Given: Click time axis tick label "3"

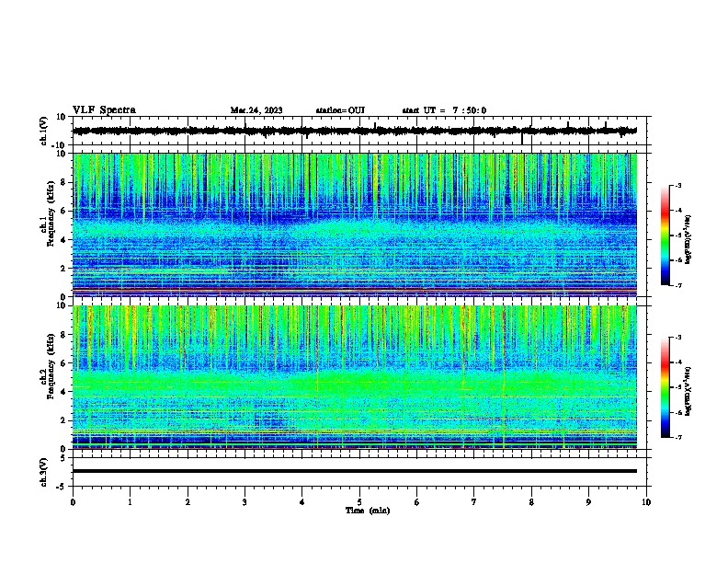Looking at the screenshot, I should (x=245, y=502).
